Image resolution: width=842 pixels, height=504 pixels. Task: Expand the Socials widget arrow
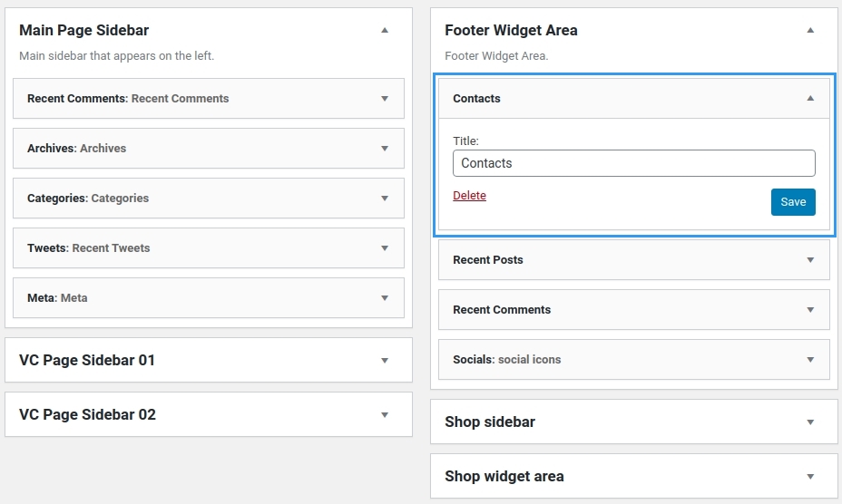click(810, 360)
